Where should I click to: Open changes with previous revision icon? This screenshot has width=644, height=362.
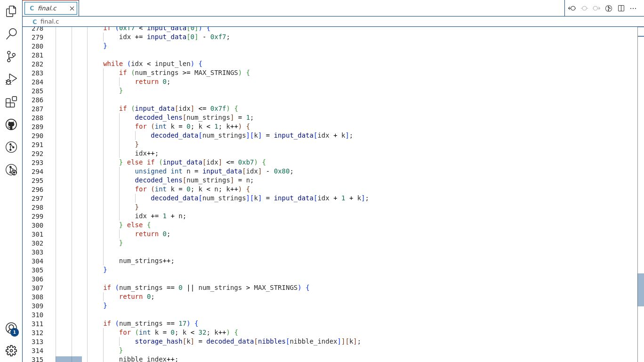572,8
